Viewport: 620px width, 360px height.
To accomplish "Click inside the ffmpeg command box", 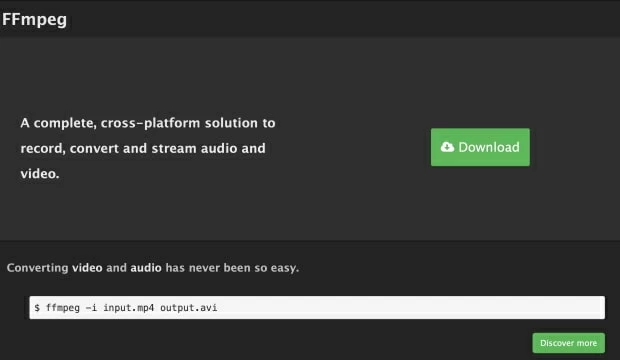I will pos(317,307).
